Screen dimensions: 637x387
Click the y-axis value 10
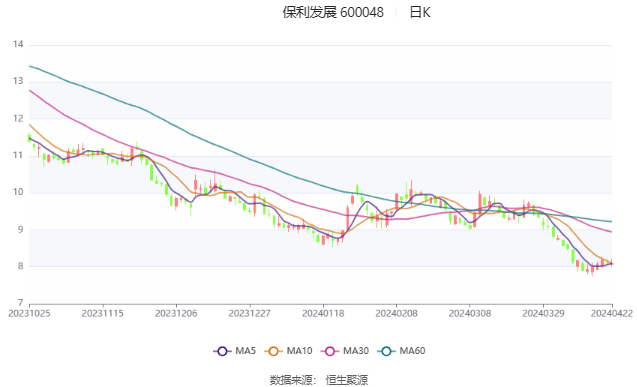pyautogui.click(x=18, y=192)
